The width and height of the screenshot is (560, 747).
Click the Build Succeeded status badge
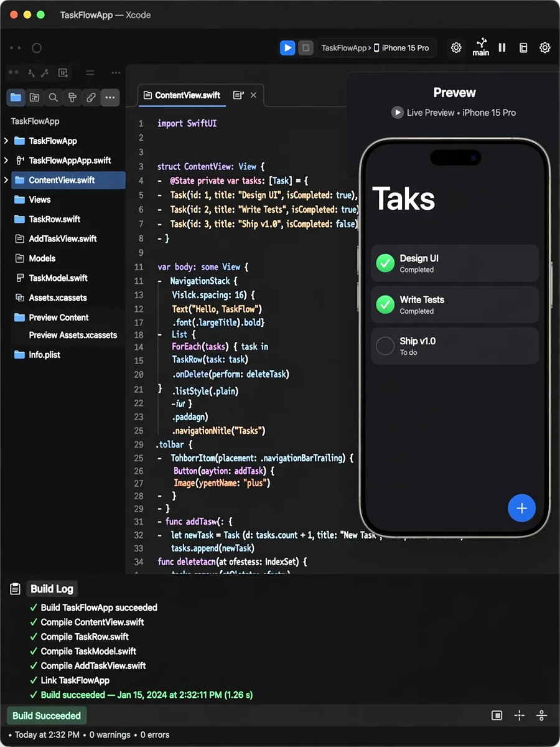coord(47,716)
